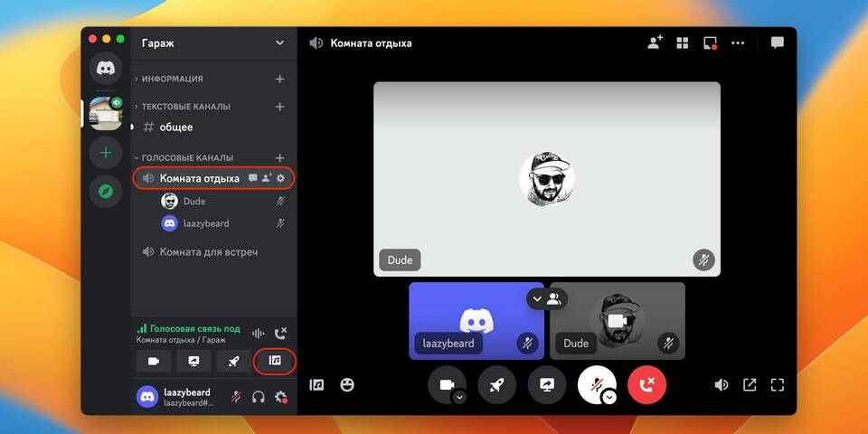Invite friends icon in call header
Image resolution: width=868 pixels, height=434 pixels.
(656, 42)
